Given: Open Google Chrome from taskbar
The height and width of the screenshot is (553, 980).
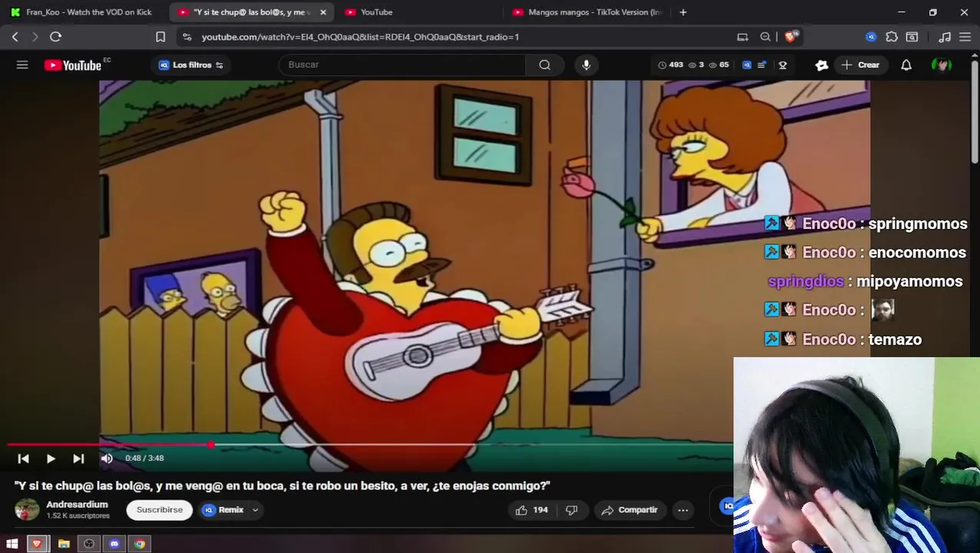Looking at the screenshot, I should pyautogui.click(x=139, y=544).
